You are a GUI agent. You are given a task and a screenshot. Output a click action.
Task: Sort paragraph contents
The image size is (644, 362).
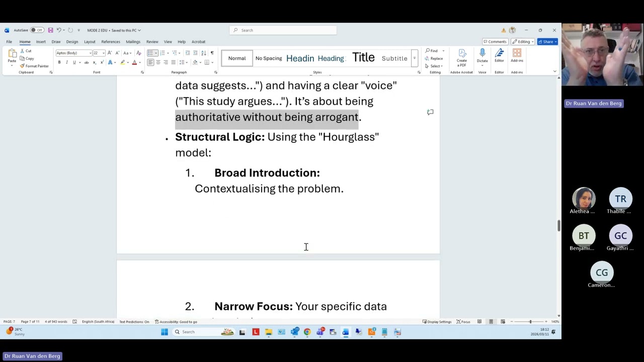point(204,53)
